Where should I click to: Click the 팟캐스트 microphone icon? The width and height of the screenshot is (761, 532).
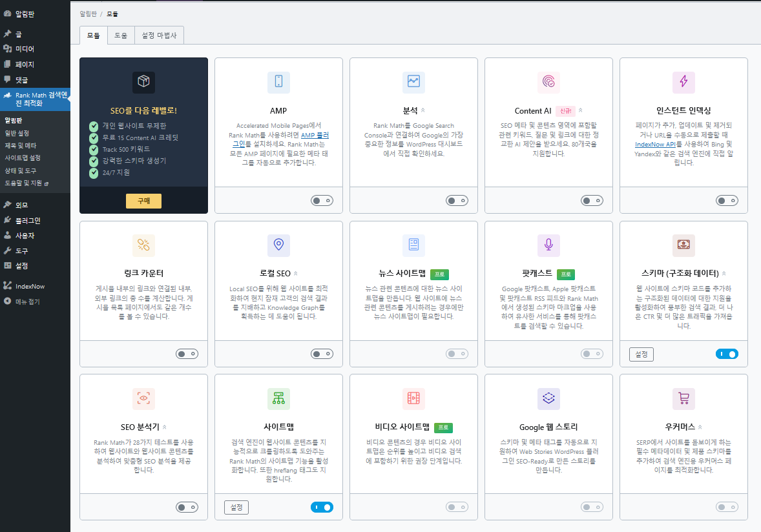point(548,245)
